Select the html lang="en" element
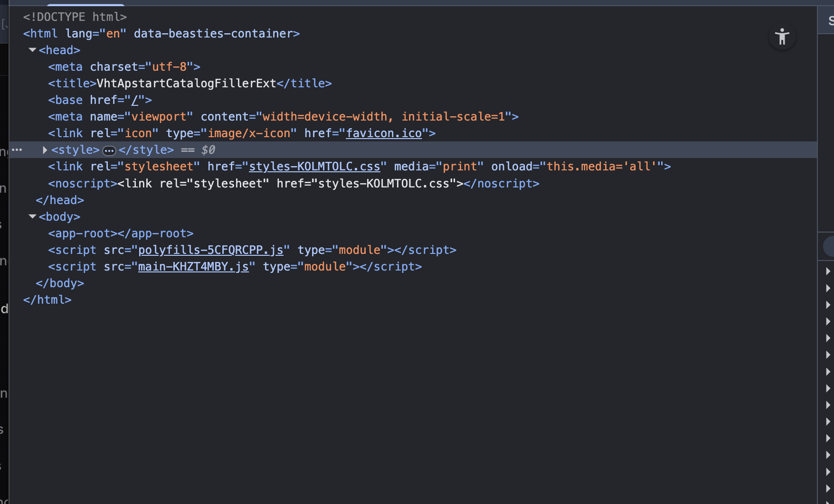Image resolution: width=834 pixels, height=504 pixels. tap(161, 34)
